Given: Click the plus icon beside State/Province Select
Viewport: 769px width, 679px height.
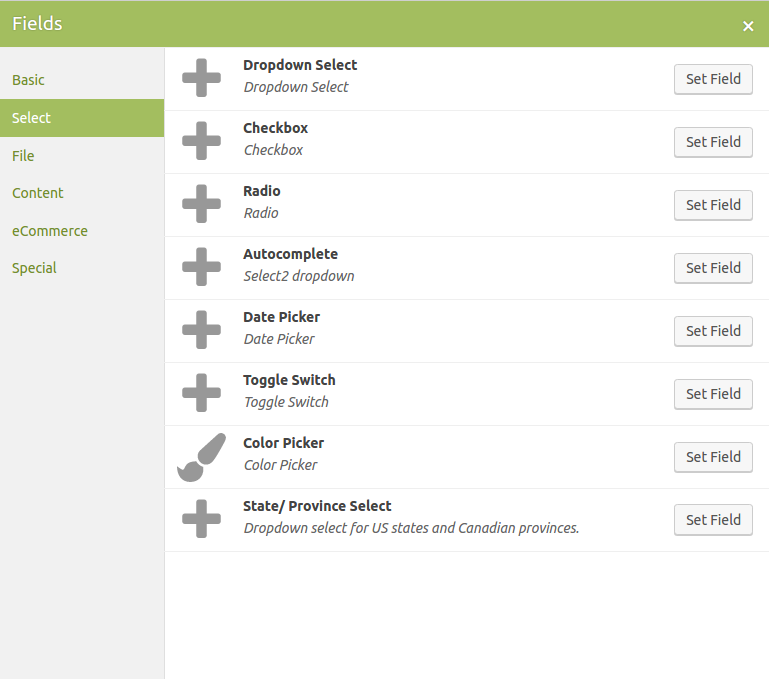Looking at the screenshot, I should (201, 519).
